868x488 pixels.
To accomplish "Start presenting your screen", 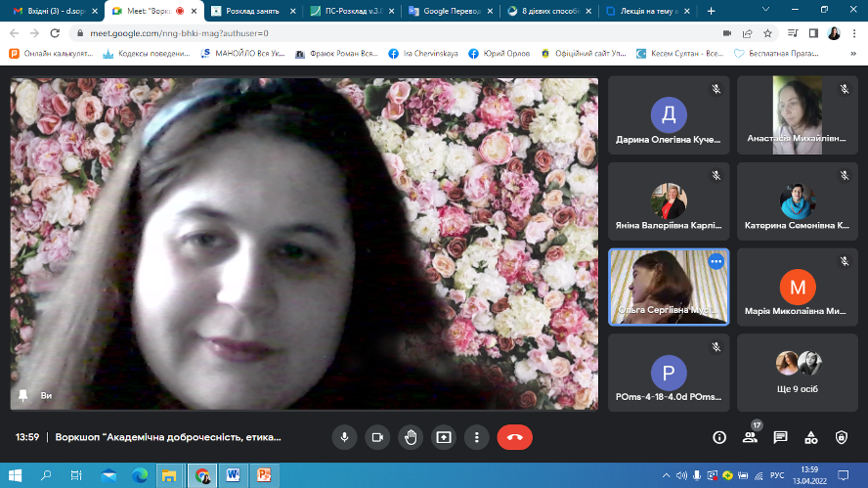I will (444, 437).
